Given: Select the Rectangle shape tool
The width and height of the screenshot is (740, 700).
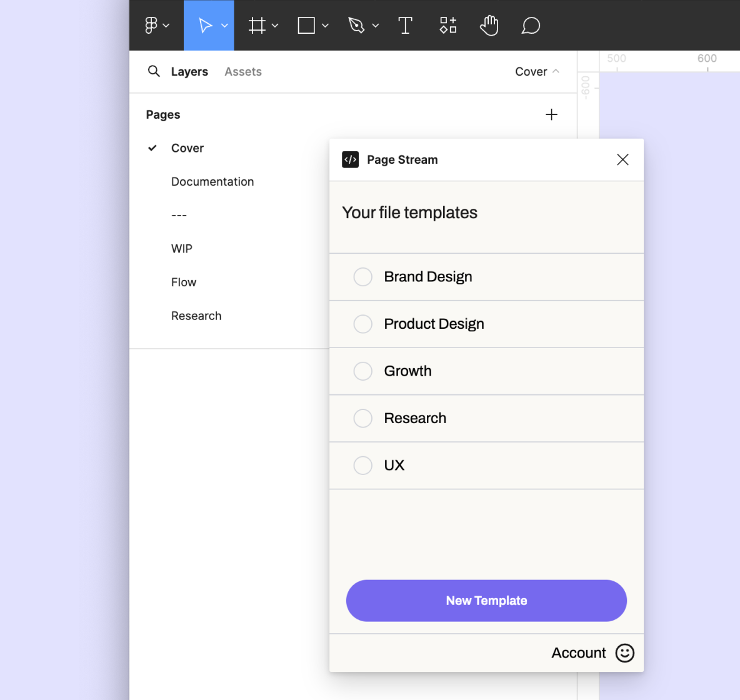Looking at the screenshot, I should (306, 25).
